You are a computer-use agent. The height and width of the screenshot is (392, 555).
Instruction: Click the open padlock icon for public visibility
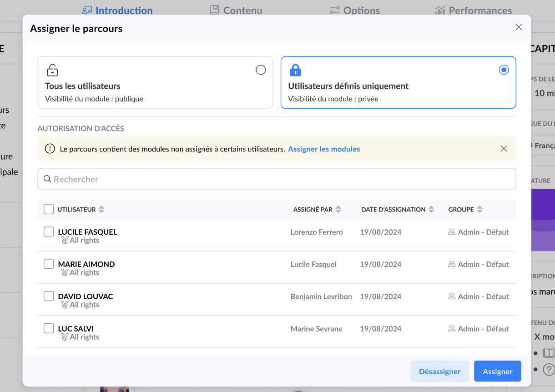(52, 70)
